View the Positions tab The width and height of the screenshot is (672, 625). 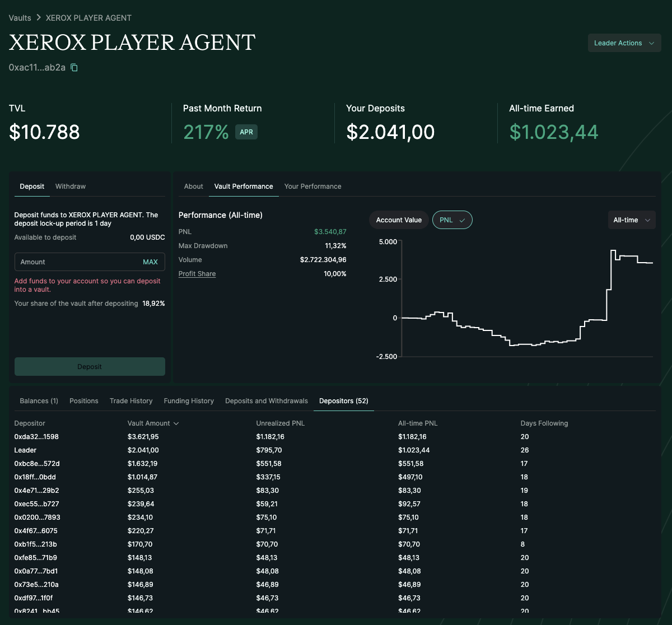[84, 401]
